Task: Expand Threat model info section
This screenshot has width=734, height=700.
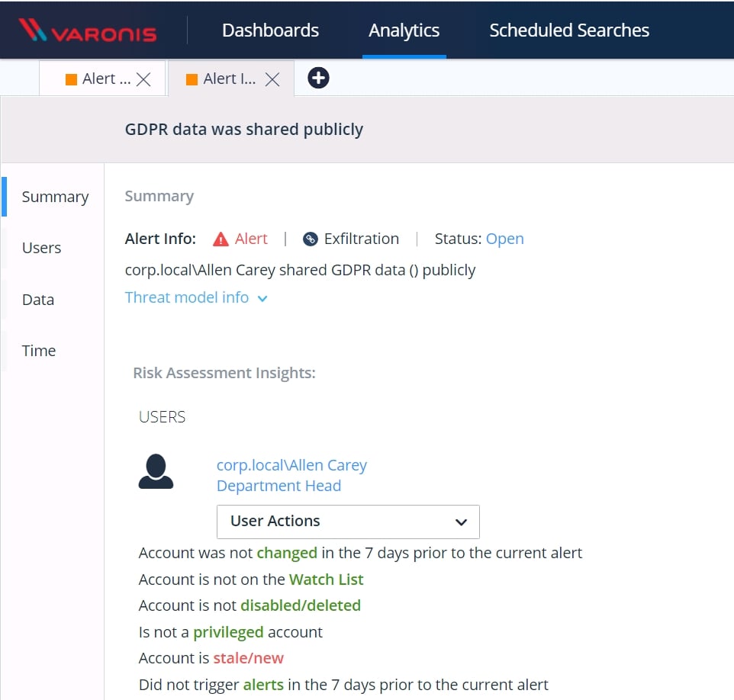Action: [x=196, y=297]
